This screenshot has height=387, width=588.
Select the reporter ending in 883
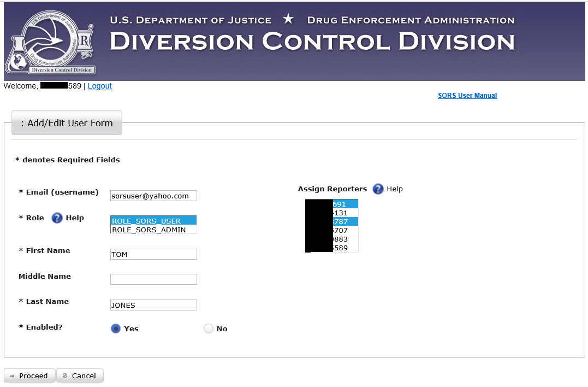[x=331, y=239]
